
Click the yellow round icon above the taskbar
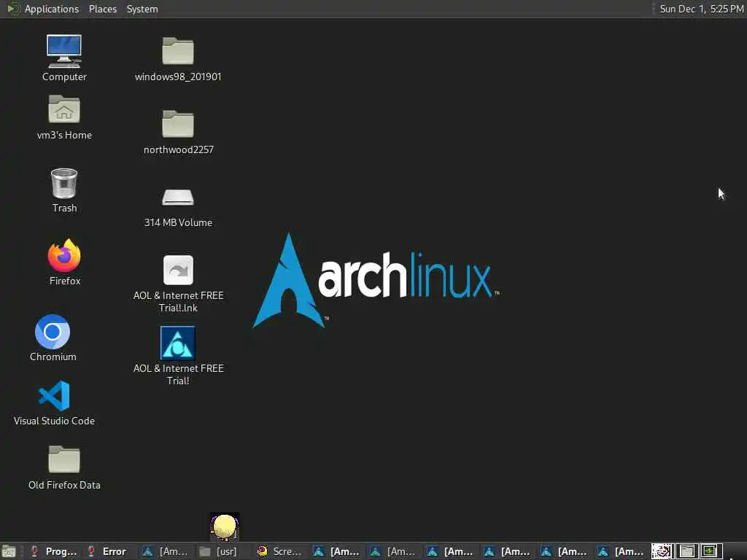tap(225, 526)
